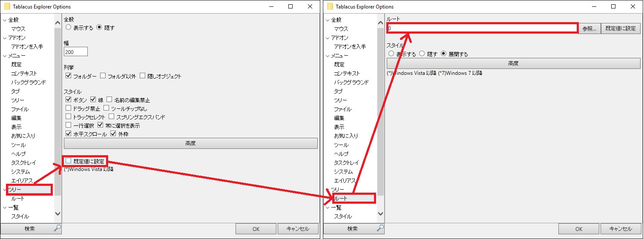The image size is (644, 239).
Task: Collapse the アドオン tree chevron in left window
Action: pos(5,38)
